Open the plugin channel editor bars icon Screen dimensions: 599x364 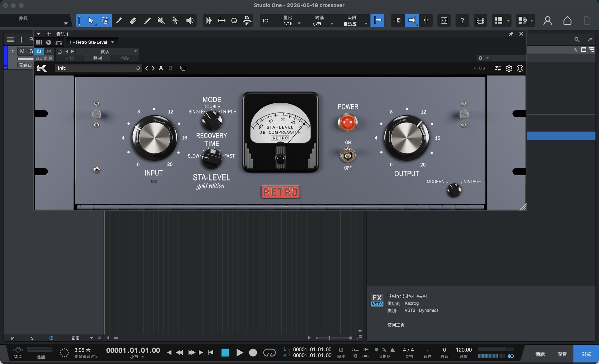[x=39, y=42]
